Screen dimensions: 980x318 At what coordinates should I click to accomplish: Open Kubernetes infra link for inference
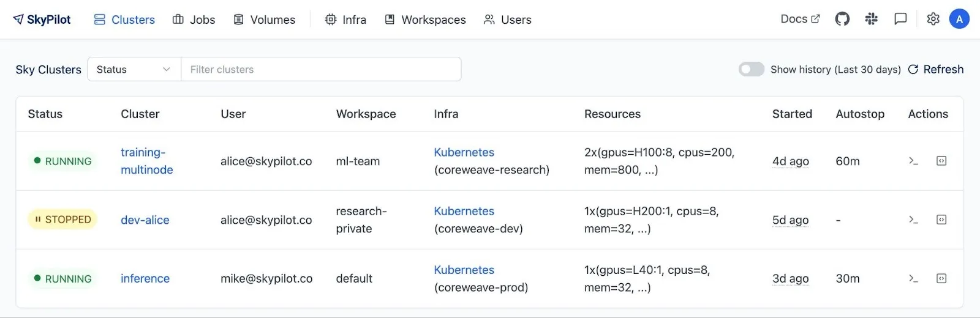click(464, 270)
